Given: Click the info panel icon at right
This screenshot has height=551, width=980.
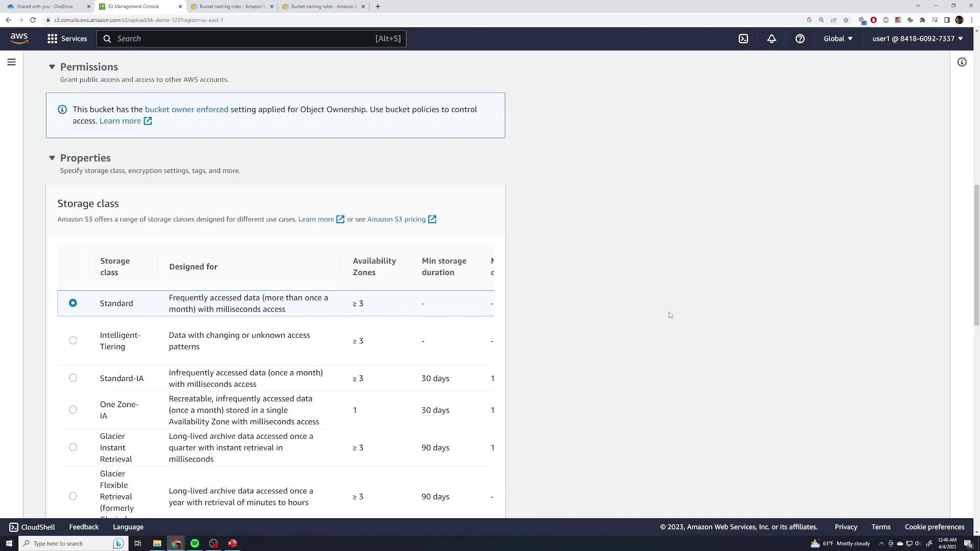Looking at the screenshot, I should pos(962,62).
